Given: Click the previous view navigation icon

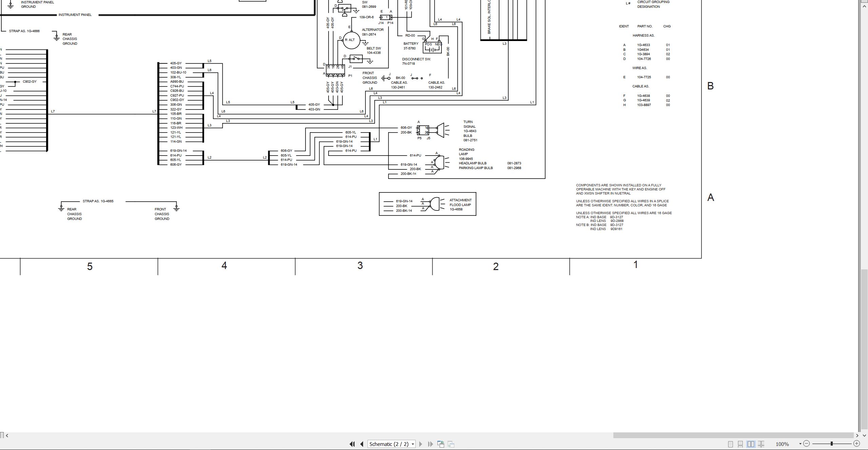Looking at the screenshot, I should [441, 444].
